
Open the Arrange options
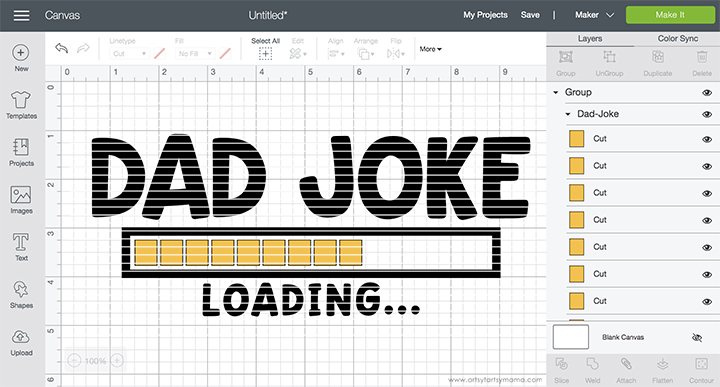click(x=366, y=49)
